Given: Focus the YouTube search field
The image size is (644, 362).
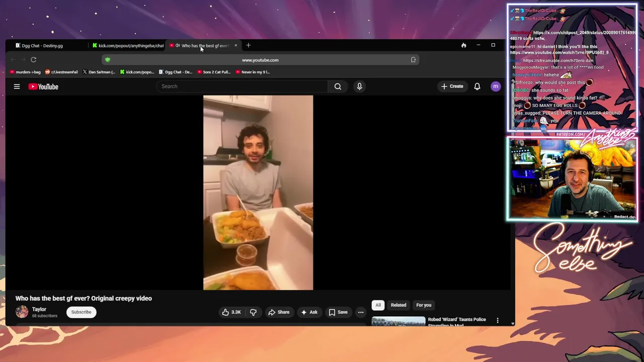Looking at the screenshot, I should pyautogui.click(x=243, y=86).
